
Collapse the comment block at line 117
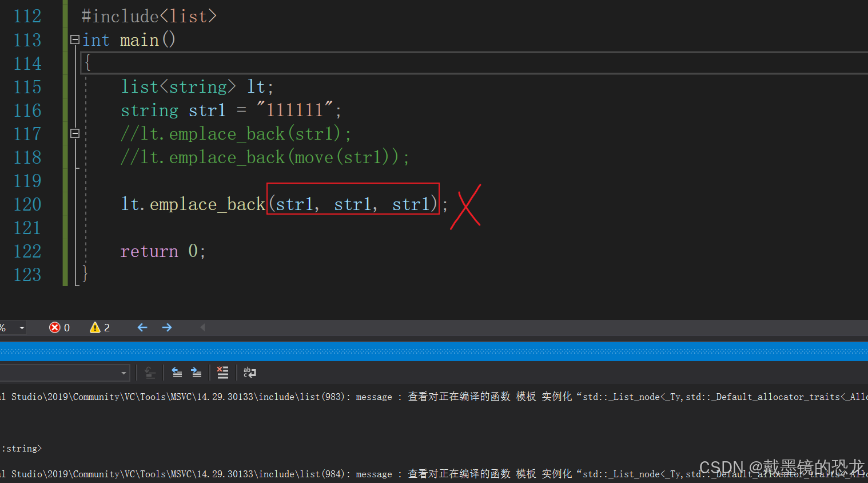[75, 133]
